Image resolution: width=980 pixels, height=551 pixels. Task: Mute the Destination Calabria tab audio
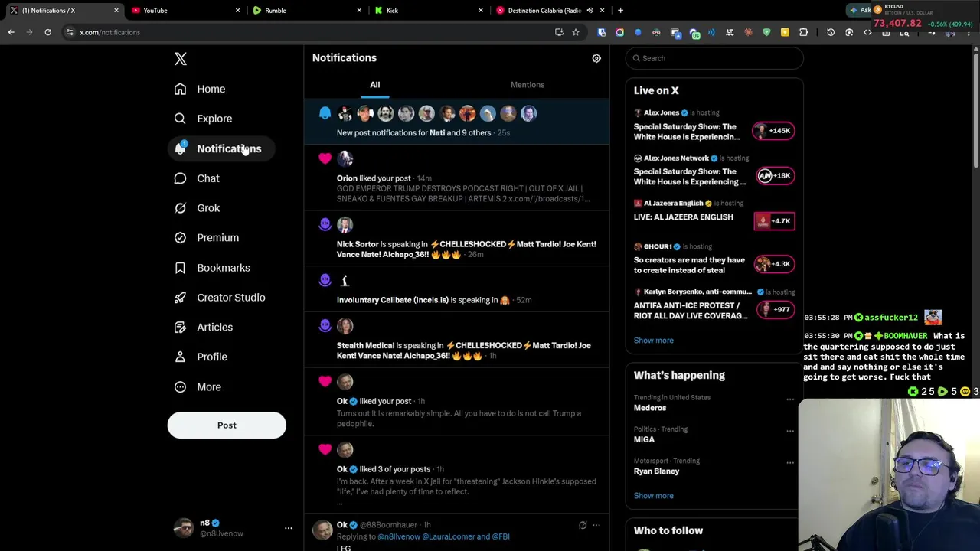(590, 11)
